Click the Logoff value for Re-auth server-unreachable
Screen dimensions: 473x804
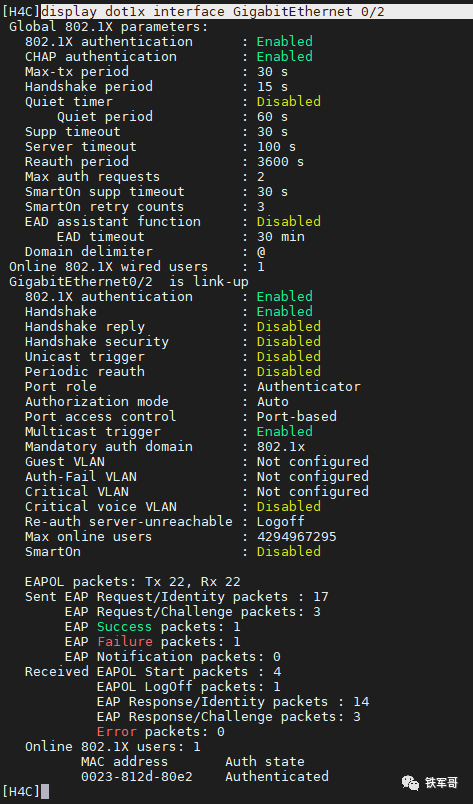point(281,521)
